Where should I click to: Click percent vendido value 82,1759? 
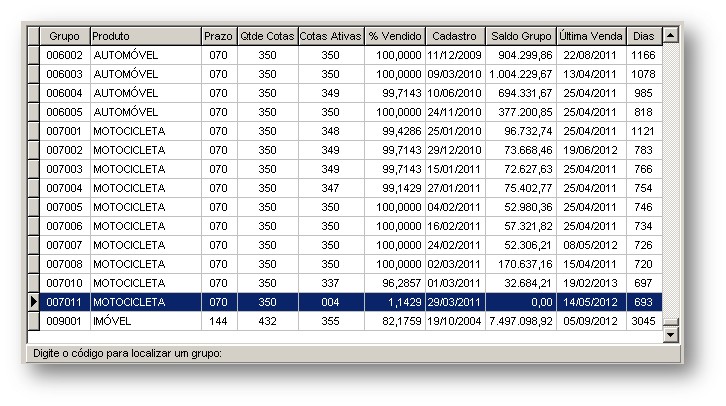point(394,321)
